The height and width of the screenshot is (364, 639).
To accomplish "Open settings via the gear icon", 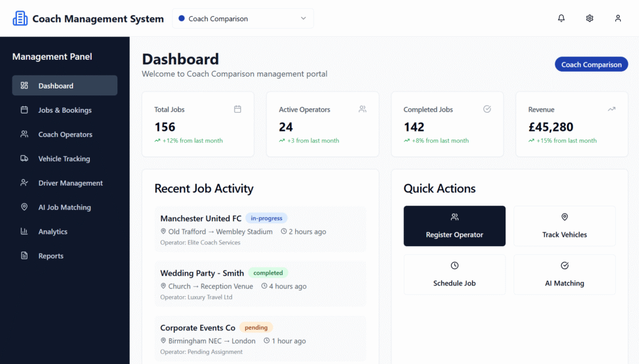I will point(590,19).
